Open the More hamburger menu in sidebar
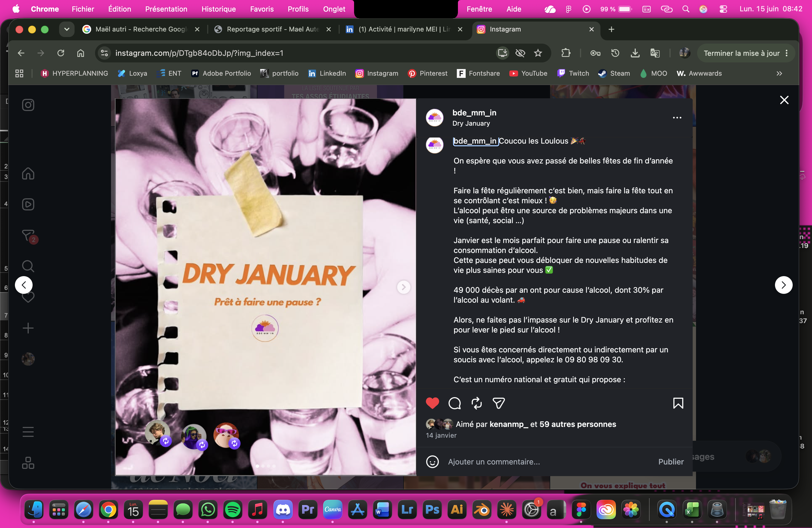The width and height of the screenshot is (812, 528). 28,432
